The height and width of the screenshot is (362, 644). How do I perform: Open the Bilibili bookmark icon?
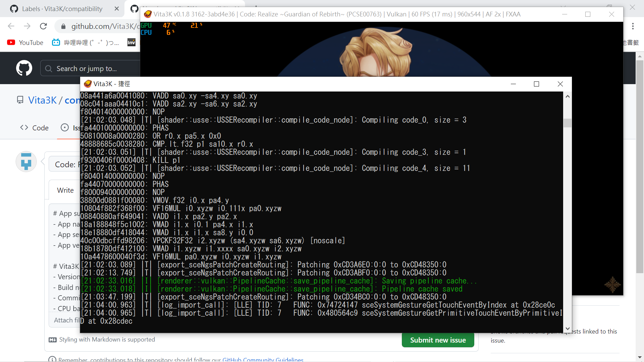56,43
